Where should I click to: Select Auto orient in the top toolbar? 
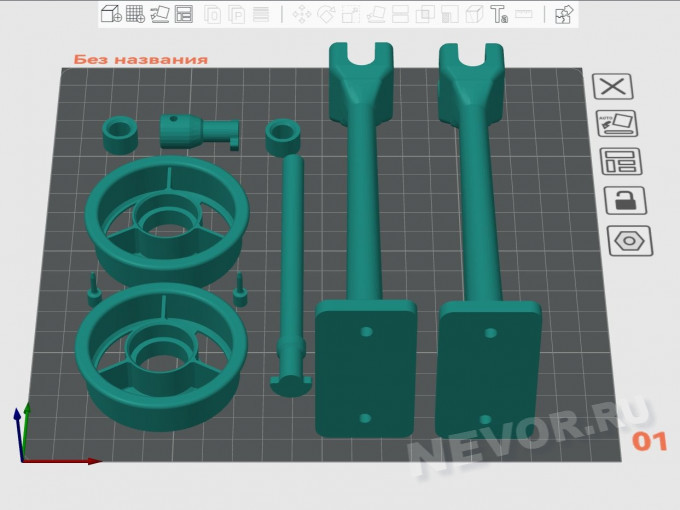click(x=160, y=14)
